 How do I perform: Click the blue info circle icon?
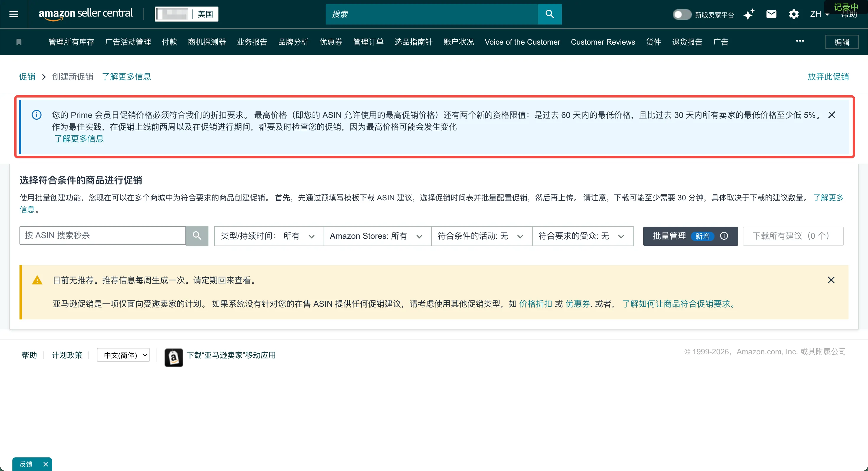point(36,115)
